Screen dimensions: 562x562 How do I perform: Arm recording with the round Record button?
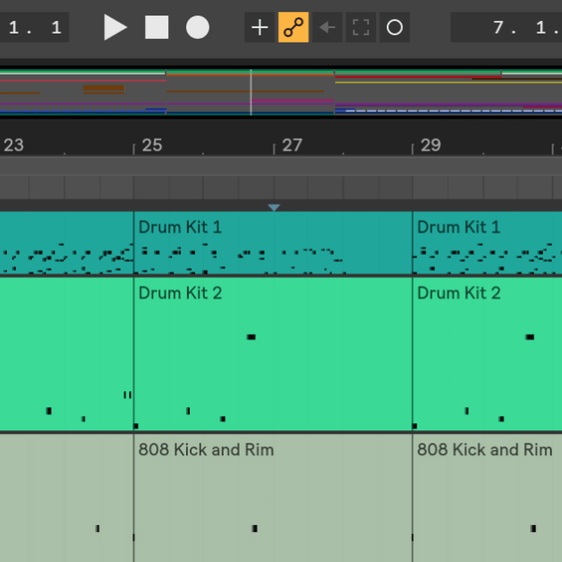tap(197, 27)
